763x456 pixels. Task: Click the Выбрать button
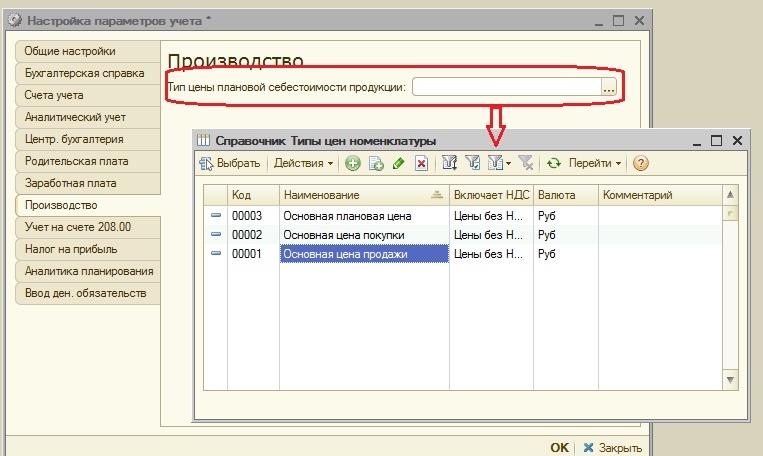pos(230,164)
